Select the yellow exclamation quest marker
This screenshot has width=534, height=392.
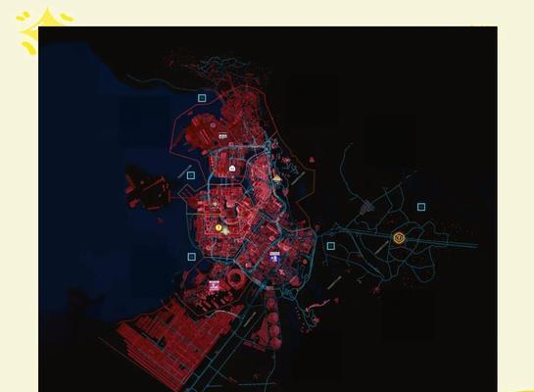coord(218,227)
